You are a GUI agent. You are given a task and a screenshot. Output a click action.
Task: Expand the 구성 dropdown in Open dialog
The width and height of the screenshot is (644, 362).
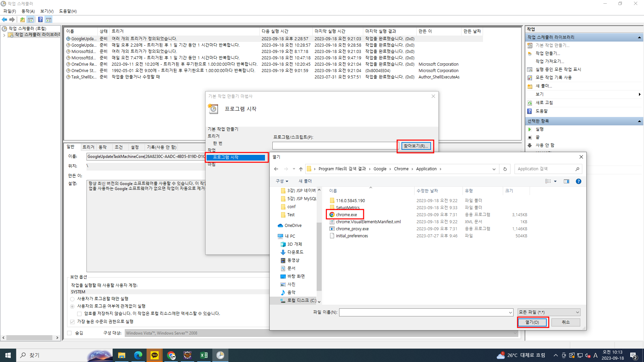(282, 181)
